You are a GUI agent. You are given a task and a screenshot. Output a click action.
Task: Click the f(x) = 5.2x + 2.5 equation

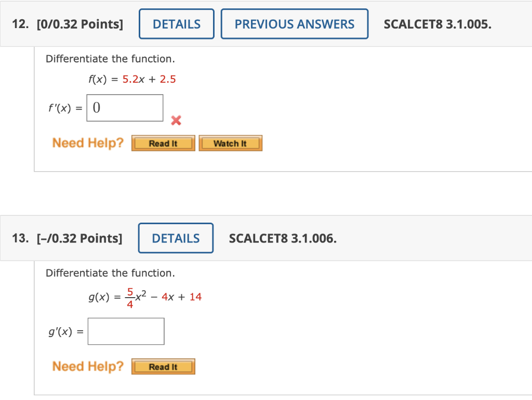(x=131, y=80)
